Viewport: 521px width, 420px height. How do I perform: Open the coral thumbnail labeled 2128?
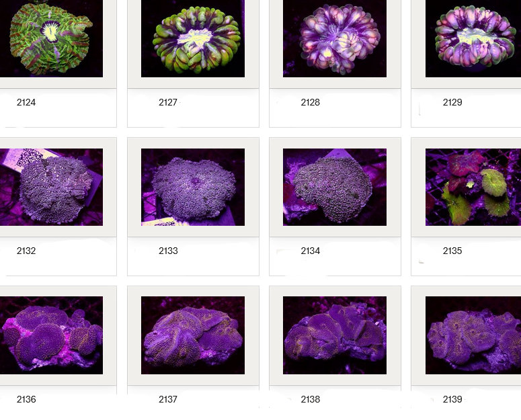point(335,38)
